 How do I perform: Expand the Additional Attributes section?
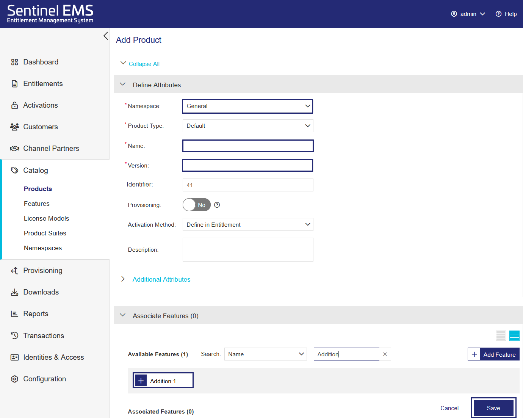click(161, 279)
